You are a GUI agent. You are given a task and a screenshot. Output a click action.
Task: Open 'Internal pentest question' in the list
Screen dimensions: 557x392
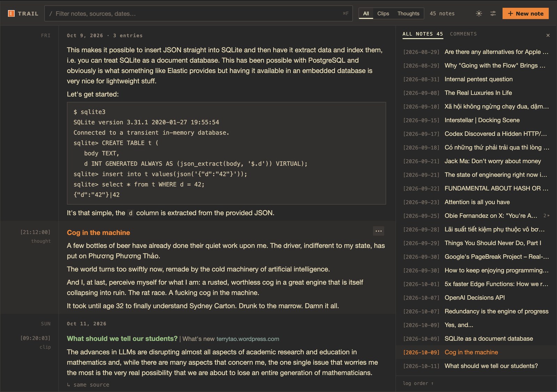[476, 79]
